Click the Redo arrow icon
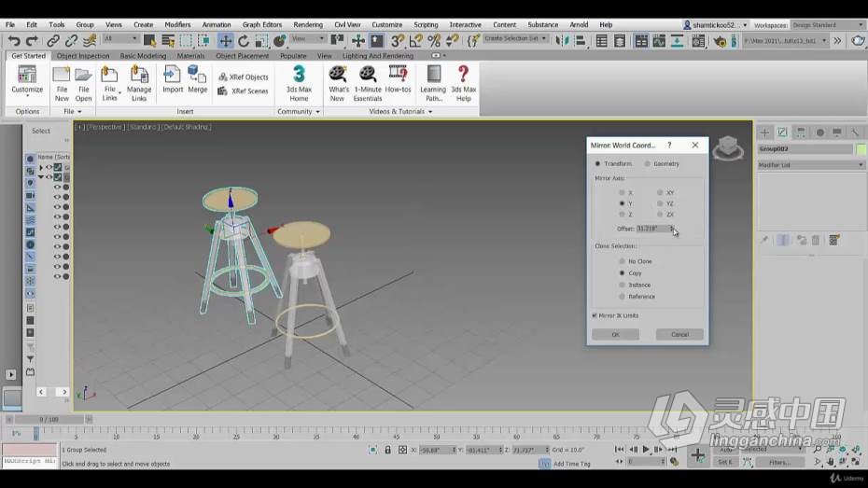This screenshot has height=488, width=868. 32,40
